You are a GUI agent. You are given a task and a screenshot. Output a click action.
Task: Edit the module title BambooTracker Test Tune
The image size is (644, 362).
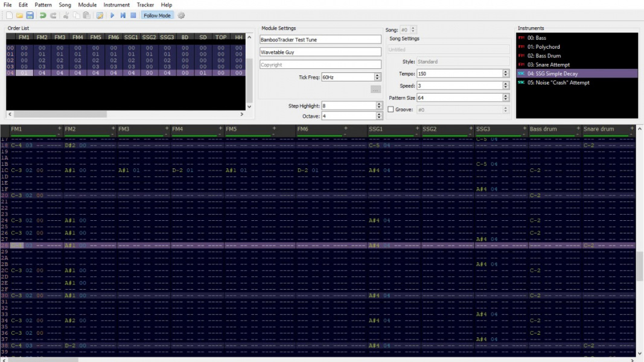click(320, 40)
